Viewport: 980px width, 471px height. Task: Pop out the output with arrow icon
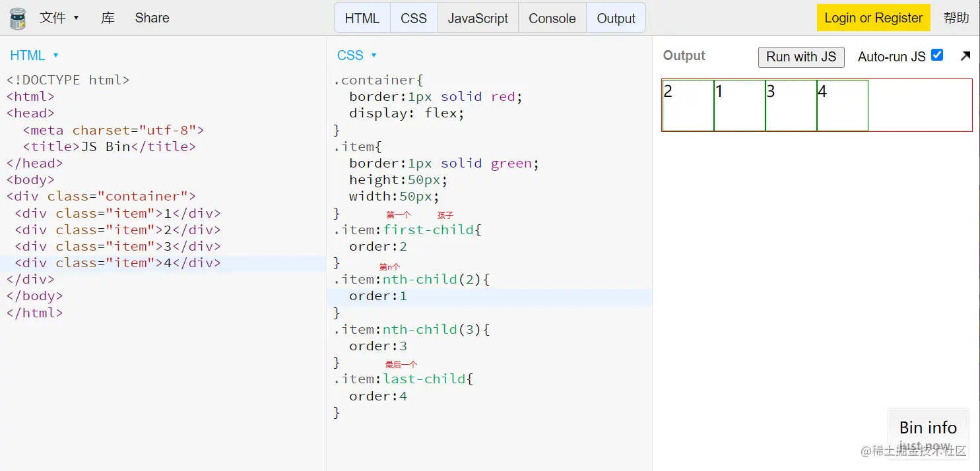click(x=965, y=56)
